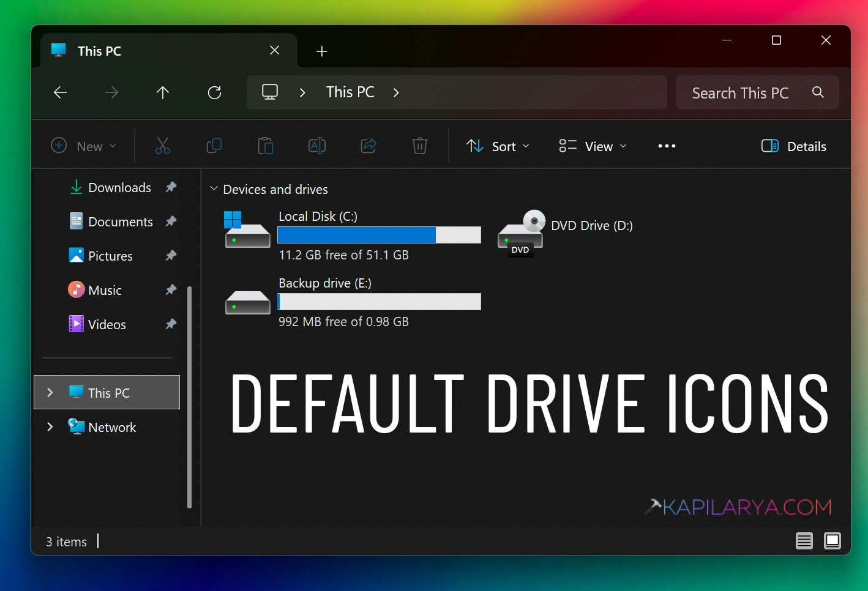Expand This PC in navigation pane
This screenshot has height=591, width=868.
(x=50, y=392)
